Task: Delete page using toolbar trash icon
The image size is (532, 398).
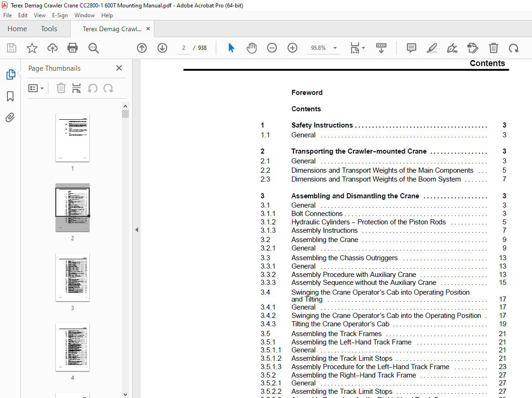Action: pos(493,48)
